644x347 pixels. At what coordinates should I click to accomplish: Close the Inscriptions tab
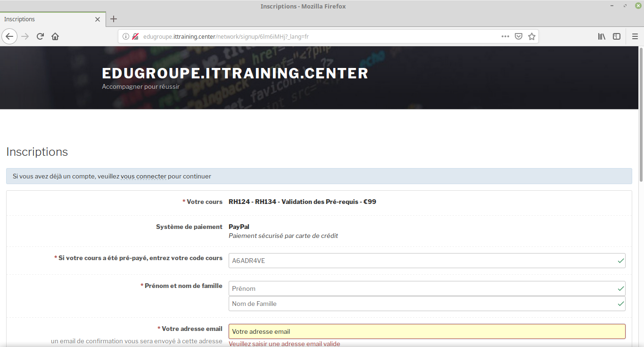[x=98, y=19]
